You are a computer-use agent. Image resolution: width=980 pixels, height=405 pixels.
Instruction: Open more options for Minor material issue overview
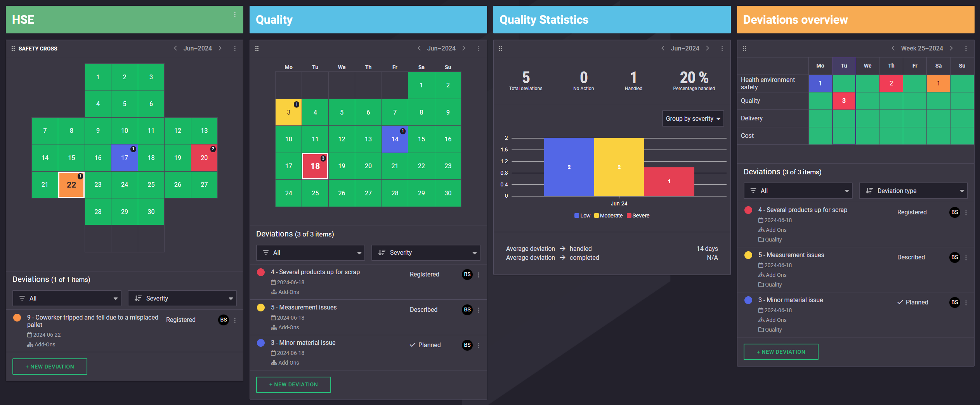coord(966,303)
